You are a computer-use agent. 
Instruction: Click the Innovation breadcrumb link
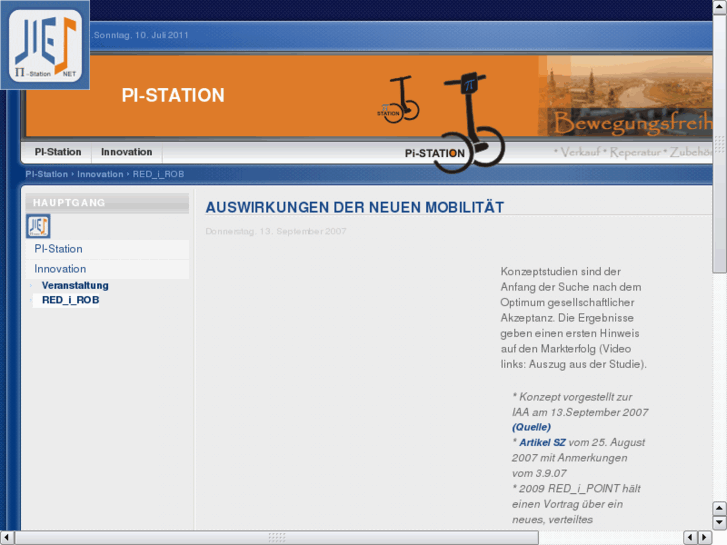click(100, 174)
